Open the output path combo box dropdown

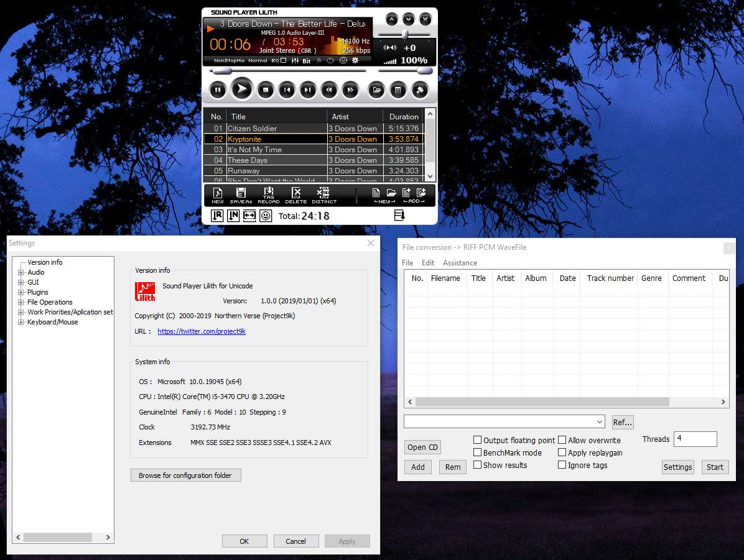599,421
